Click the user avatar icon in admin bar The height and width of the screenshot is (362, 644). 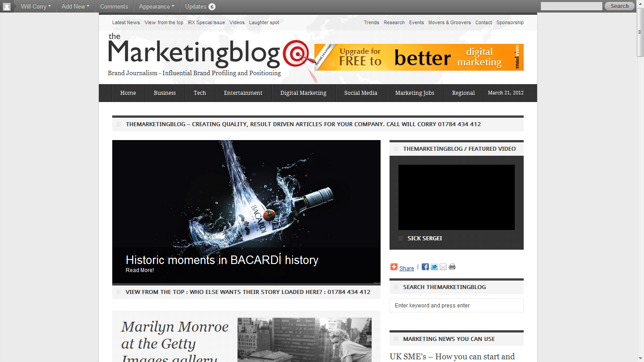pos(7,6)
